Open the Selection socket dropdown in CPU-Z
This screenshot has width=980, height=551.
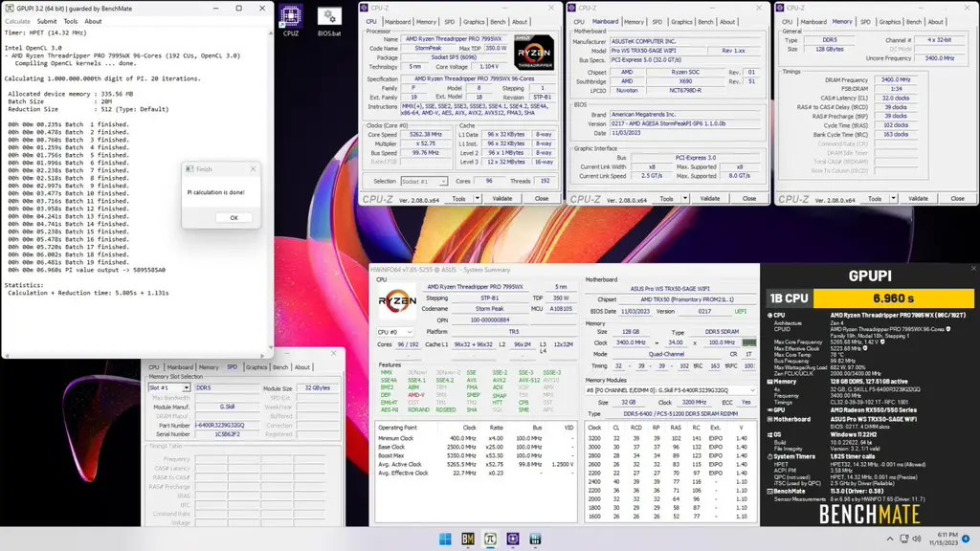pos(425,180)
